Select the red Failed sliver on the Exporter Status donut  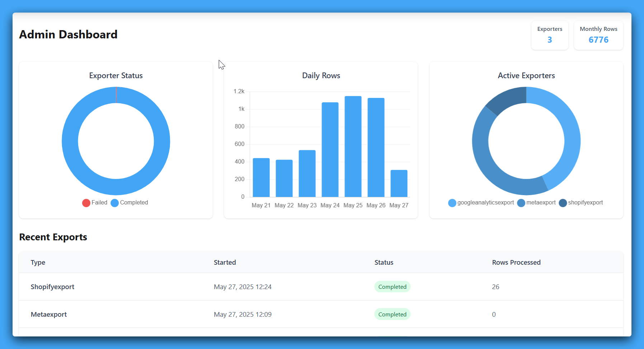pos(116,94)
